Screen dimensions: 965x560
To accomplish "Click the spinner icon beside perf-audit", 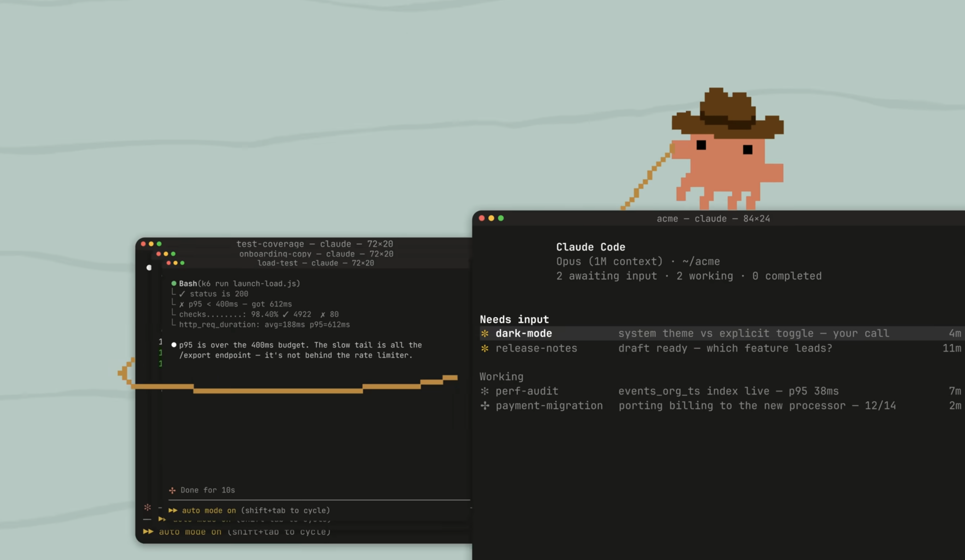I will (485, 391).
